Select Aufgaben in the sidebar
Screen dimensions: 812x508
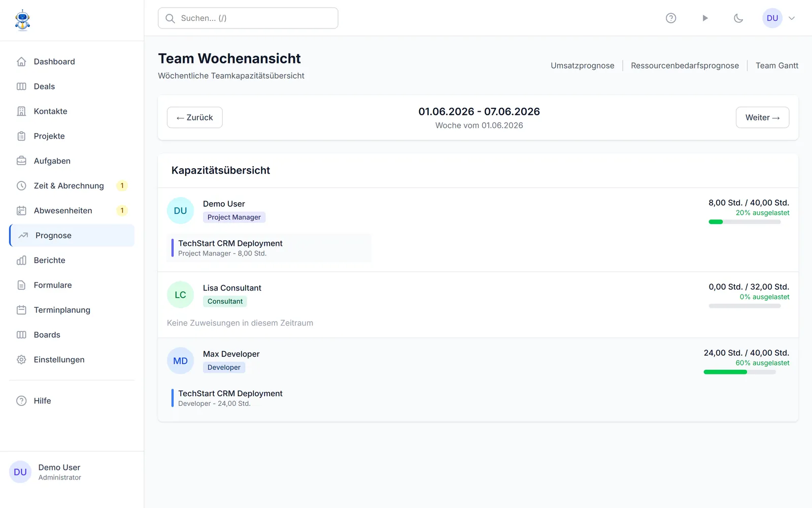(x=72, y=161)
